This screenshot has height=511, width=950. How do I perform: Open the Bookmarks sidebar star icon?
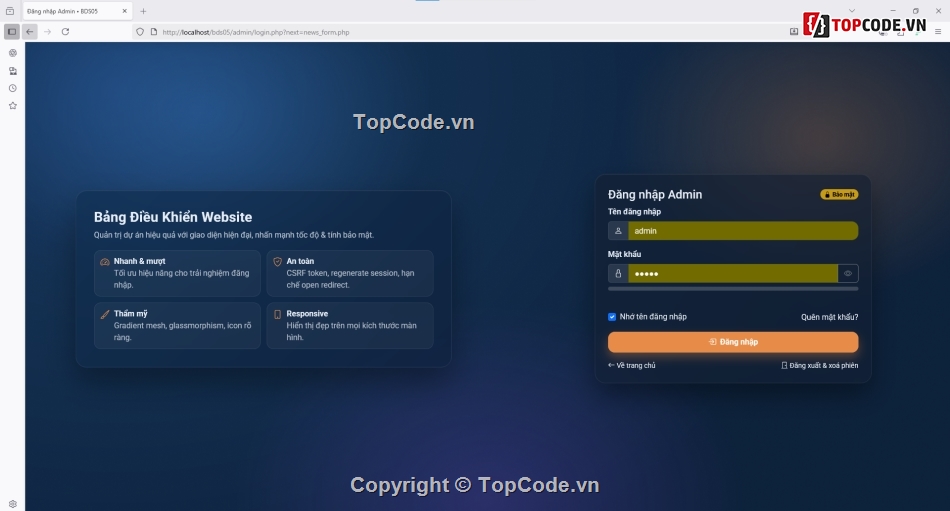13,106
